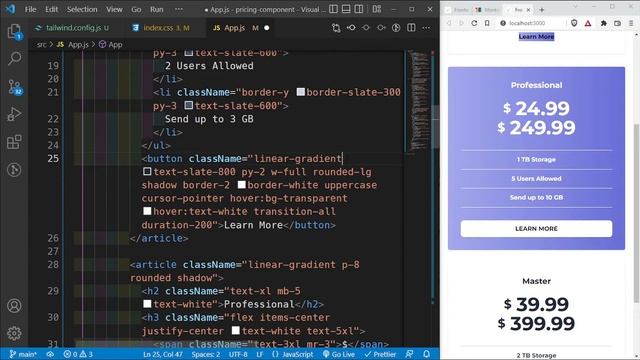Select the App.js editor tab
This screenshot has height=360, width=640.
(234, 28)
